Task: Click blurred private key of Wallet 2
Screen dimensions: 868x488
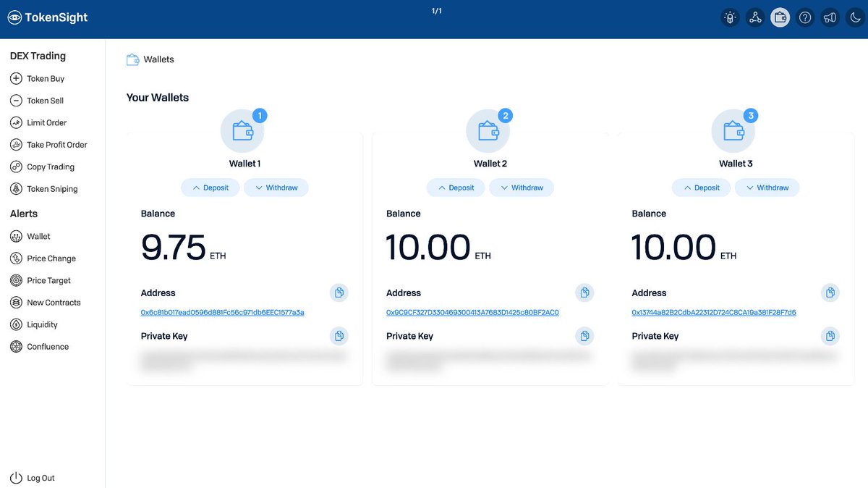Action: click(489, 360)
